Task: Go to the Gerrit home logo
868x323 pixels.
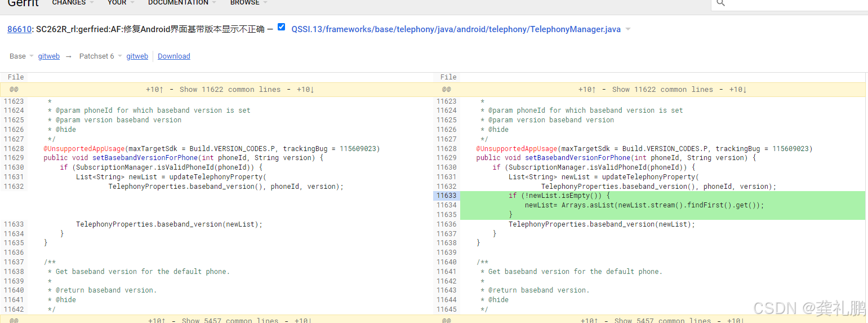Action: coord(23,3)
